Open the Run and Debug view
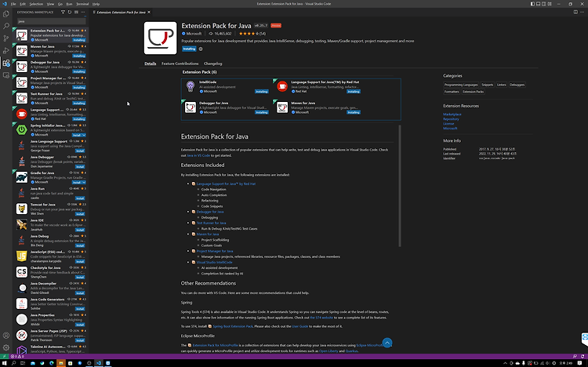 (x=6, y=51)
